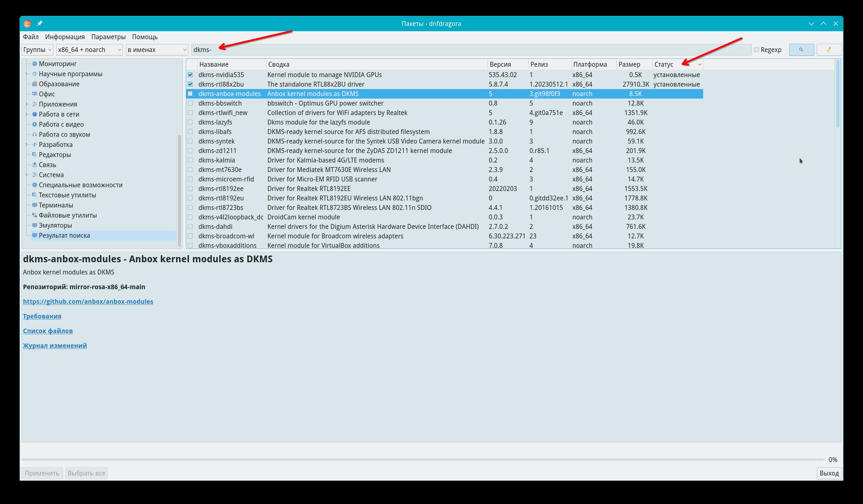863x504 pixels.
Task: Click the pin icon in title bar
Action: coord(40,24)
